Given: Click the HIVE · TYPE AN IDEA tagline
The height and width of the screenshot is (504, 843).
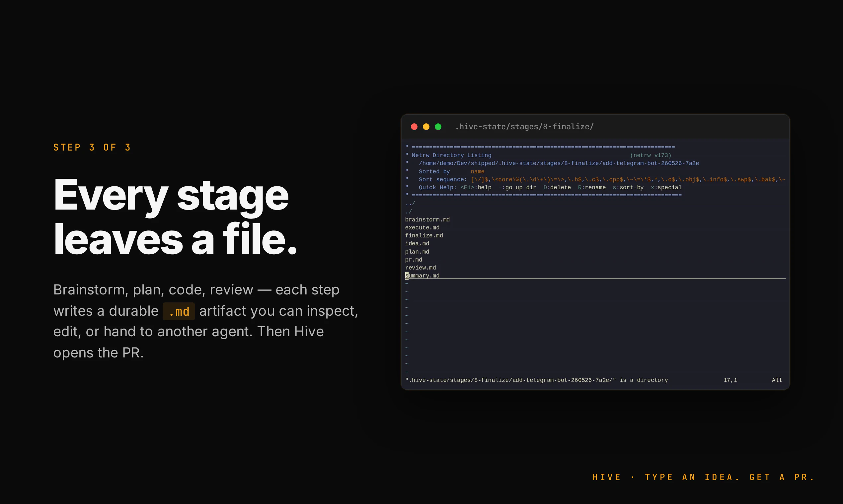Looking at the screenshot, I should pos(703,477).
